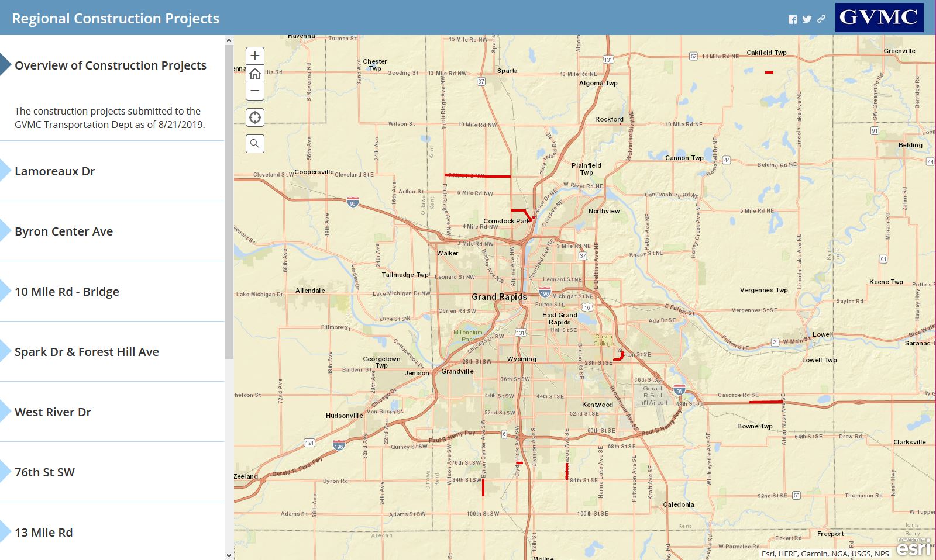This screenshot has width=936, height=560.
Task: Click red segment on Byron Center Ave SW
Action: (x=483, y=487)
